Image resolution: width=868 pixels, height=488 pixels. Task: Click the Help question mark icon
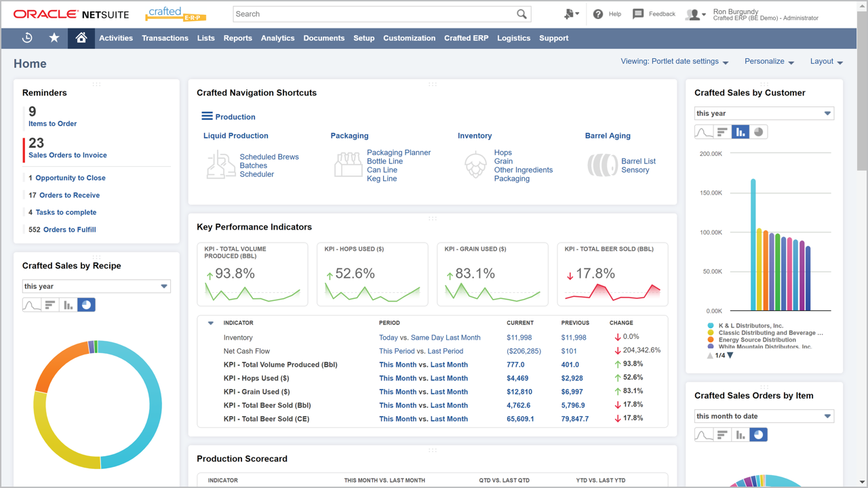pos(598,14)
